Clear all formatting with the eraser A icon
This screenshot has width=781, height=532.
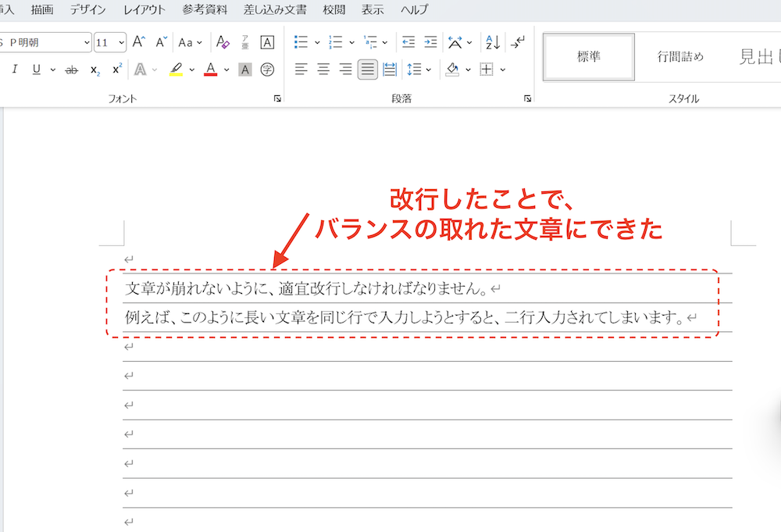tap(223, 42)
